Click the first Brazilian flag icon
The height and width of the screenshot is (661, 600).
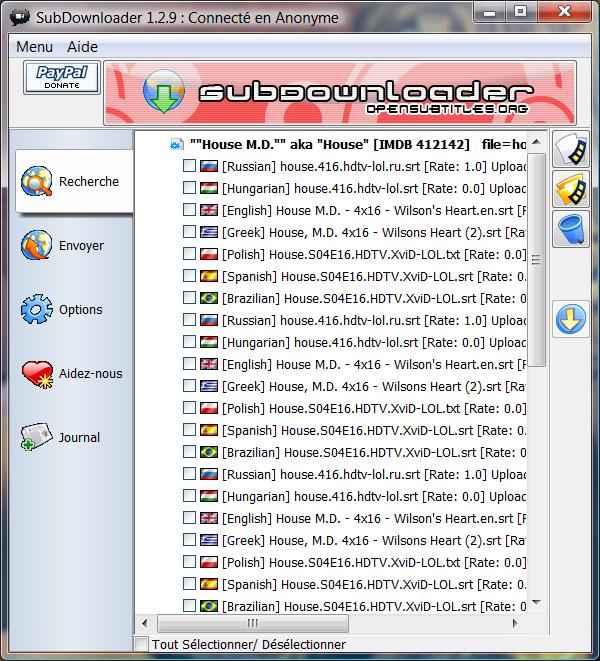tap(209, 298)
